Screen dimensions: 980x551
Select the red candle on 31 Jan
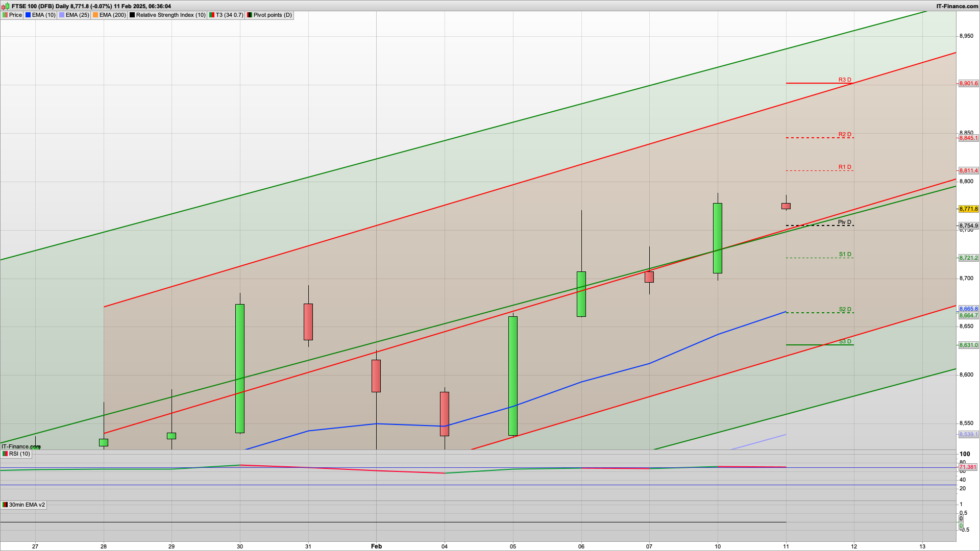308,322
